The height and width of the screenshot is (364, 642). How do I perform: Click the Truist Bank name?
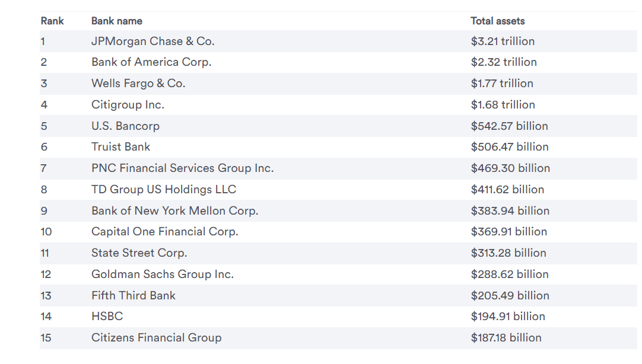pos(120,147)
